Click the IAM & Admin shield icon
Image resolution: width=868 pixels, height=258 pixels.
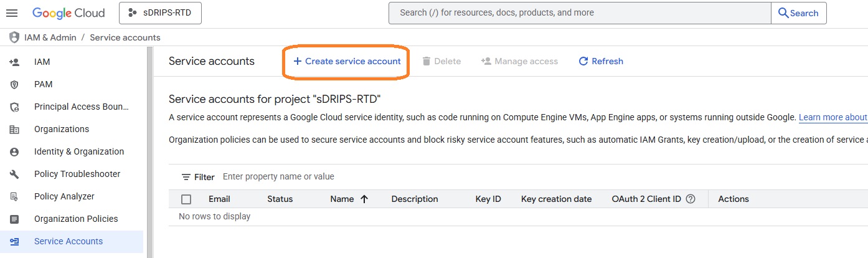[14, 37]
